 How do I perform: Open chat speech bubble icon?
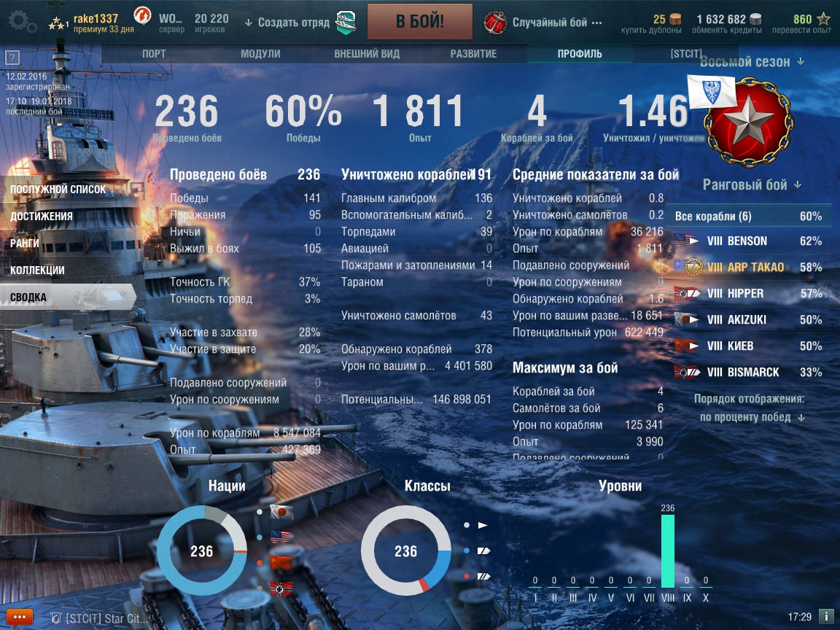20,617
